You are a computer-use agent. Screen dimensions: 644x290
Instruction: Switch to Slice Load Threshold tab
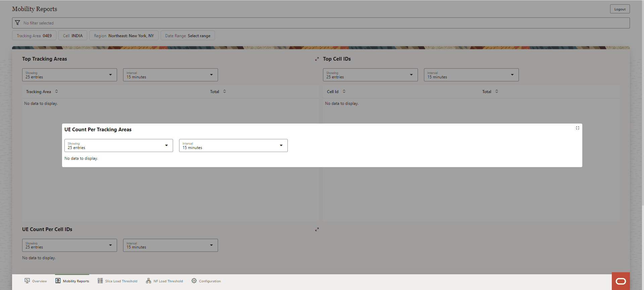(x=117, y=281)
